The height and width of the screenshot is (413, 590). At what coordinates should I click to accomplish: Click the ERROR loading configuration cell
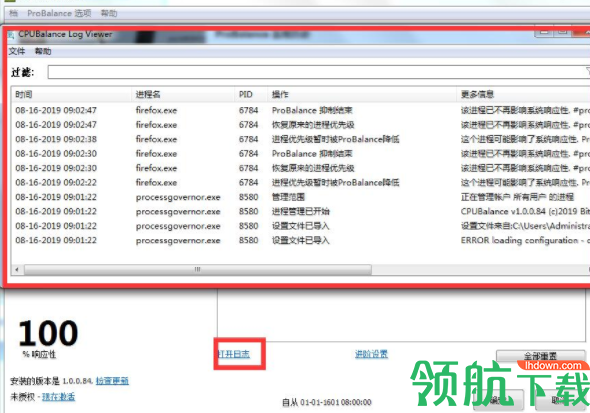click(525, 240)
